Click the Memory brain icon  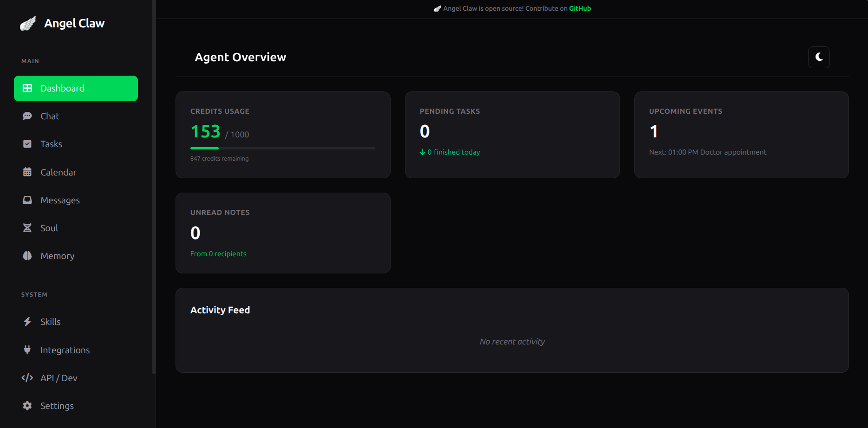click(x=27, y=256)
